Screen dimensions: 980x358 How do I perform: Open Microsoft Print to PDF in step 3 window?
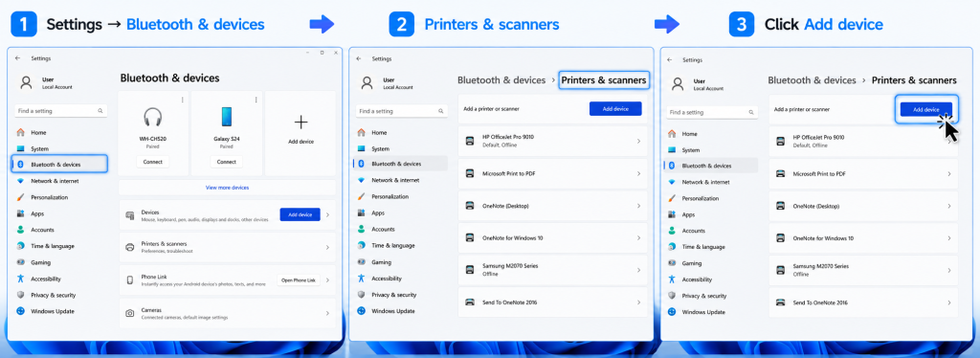pos(863,173)
